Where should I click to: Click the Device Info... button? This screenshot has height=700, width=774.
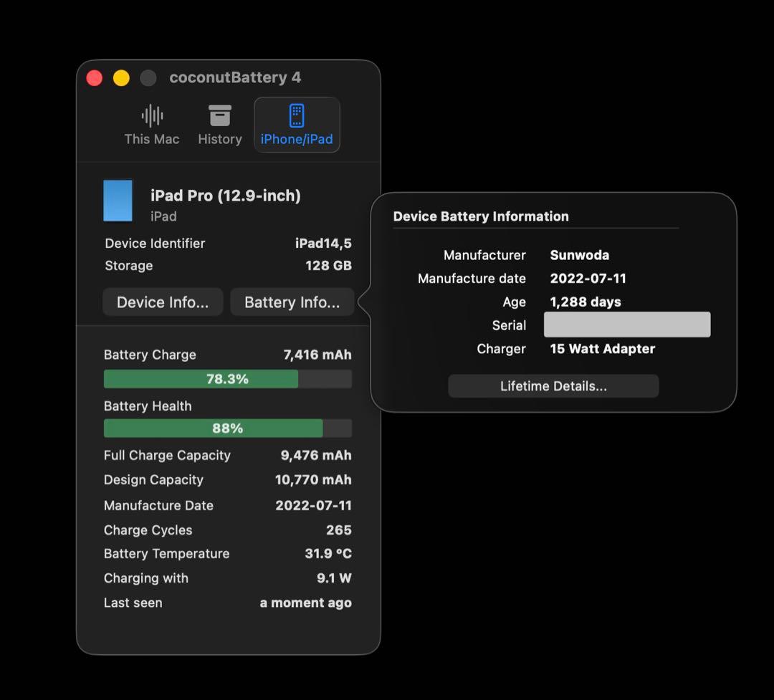click(163, 302)
